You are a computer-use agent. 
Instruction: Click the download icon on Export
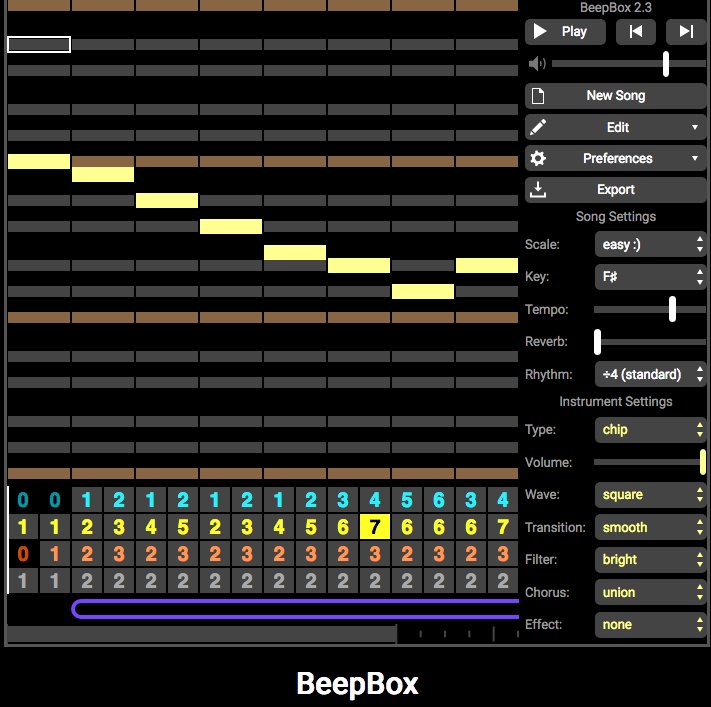(538, 190)
